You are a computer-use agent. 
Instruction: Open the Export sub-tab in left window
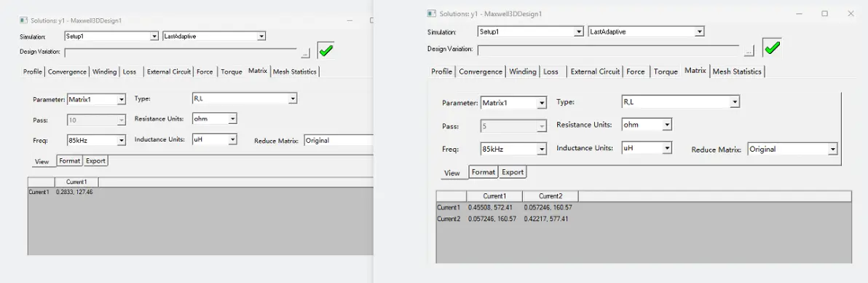(x=95, y=160)
